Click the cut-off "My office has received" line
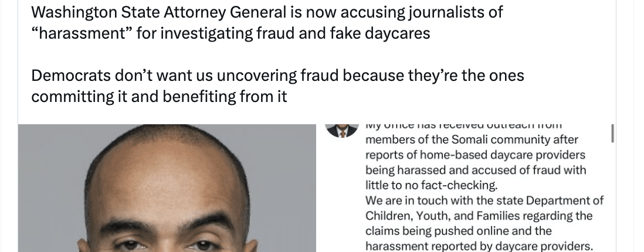Viewport: 644px width, 252px height. (464, 125)
